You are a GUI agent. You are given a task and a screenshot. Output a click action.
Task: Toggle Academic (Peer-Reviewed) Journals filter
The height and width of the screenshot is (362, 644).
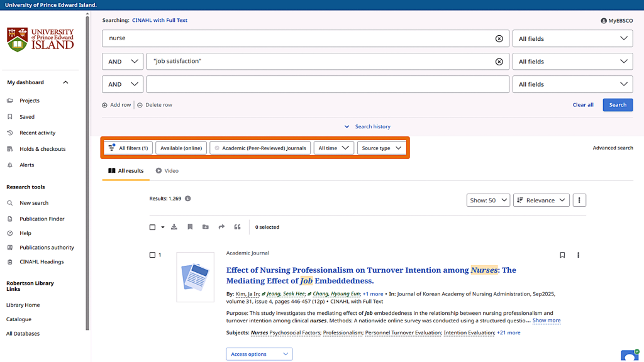point(260,148)
